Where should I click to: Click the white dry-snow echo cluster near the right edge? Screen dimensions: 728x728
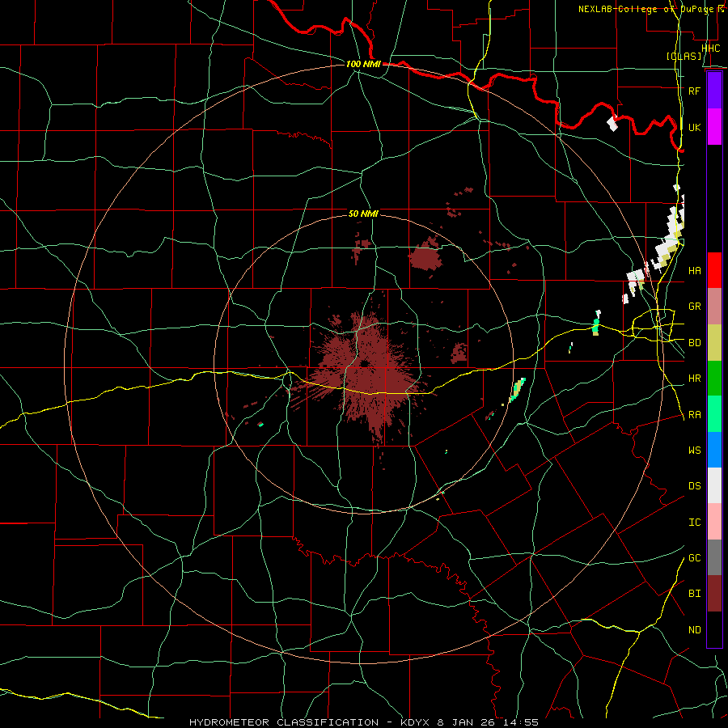[x=669, y=241]
